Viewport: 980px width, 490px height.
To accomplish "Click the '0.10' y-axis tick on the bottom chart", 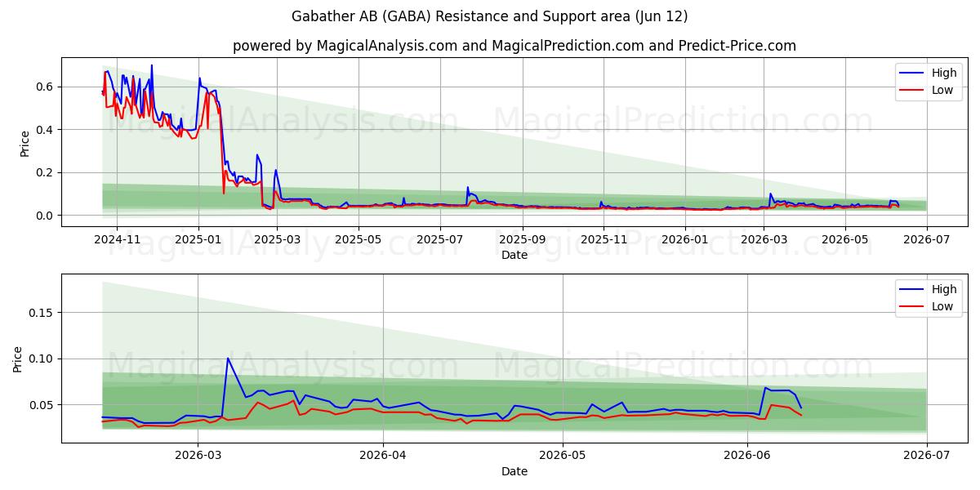I will pyautogui.click(x=42, y=359).
